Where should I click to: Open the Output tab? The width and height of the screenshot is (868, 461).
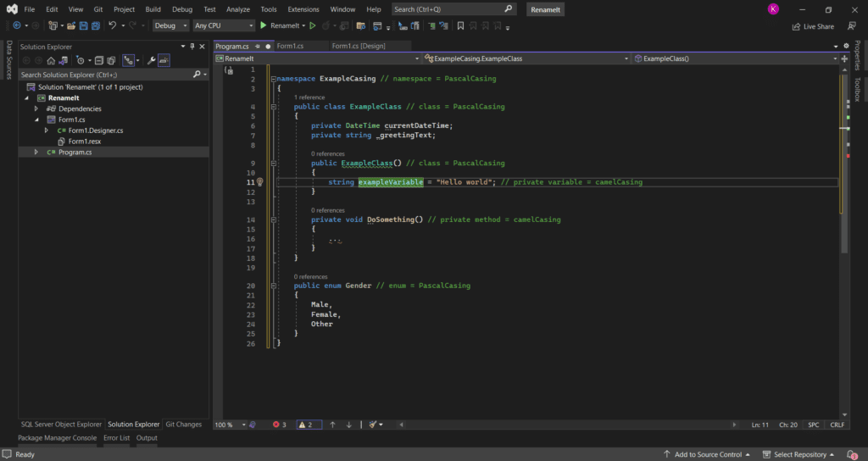147,438
